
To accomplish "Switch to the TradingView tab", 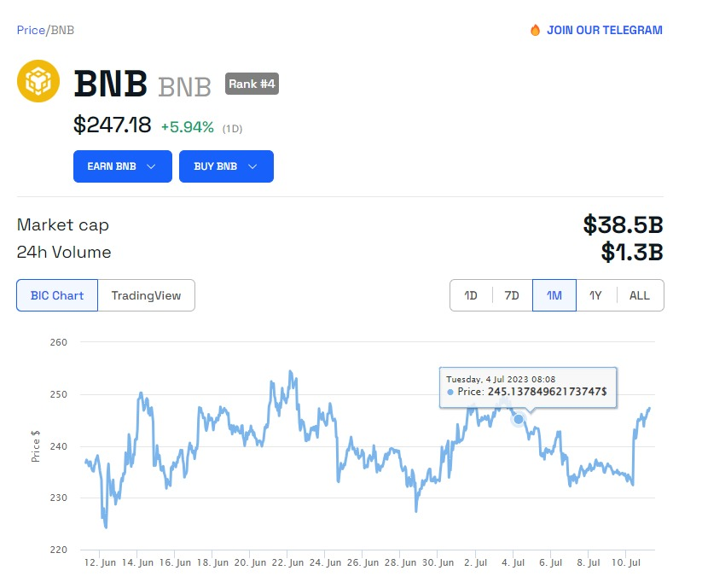I will pyautogui.click(x=147, y=295).
